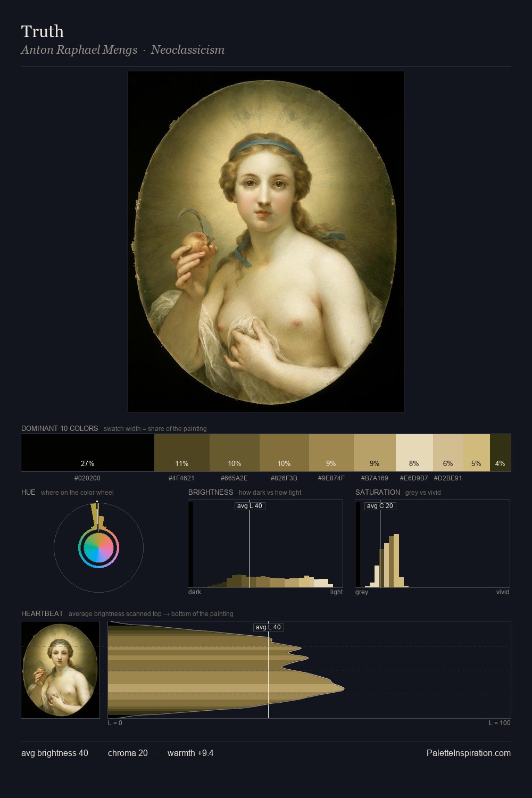Click the 'avg brightness 40' footer stat

[55, 753]
